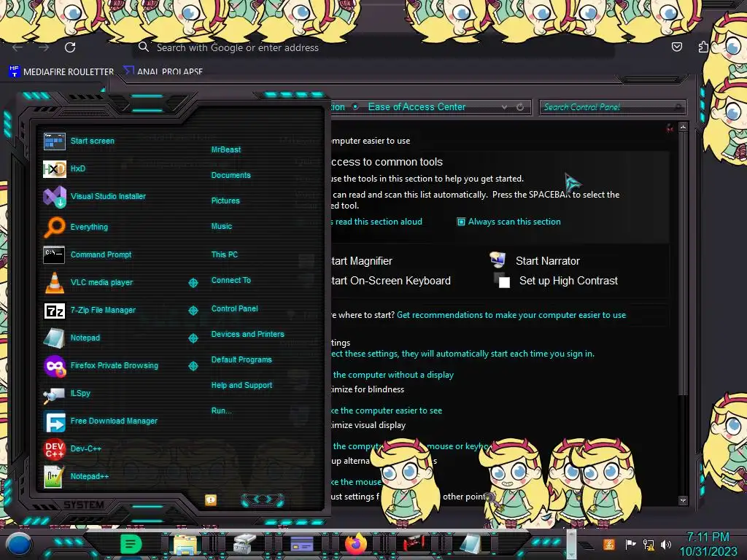
Task: Launch VLC media player cone icon
Action: (x=54, y=282)
